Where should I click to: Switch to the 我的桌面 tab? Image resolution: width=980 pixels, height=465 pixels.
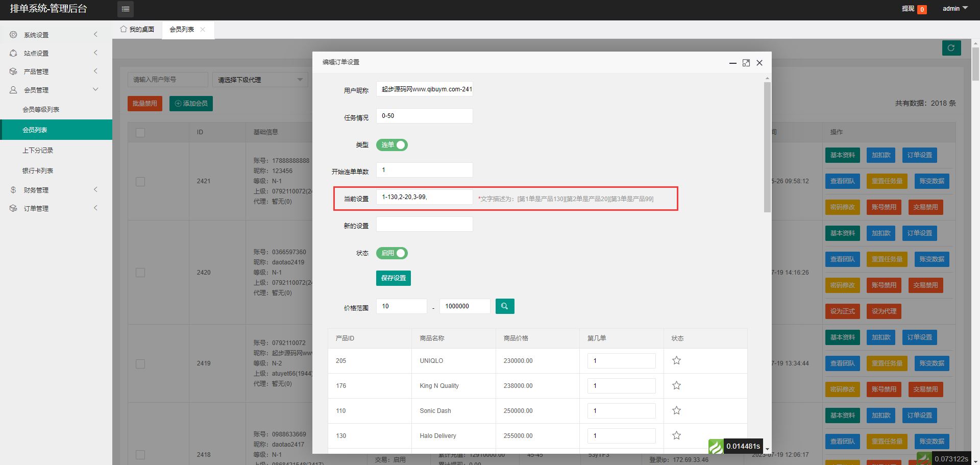[x=137, y=30]
